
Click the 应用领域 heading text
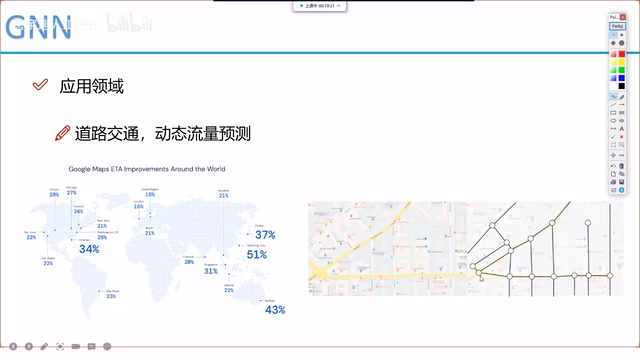(x=91, y=86)
